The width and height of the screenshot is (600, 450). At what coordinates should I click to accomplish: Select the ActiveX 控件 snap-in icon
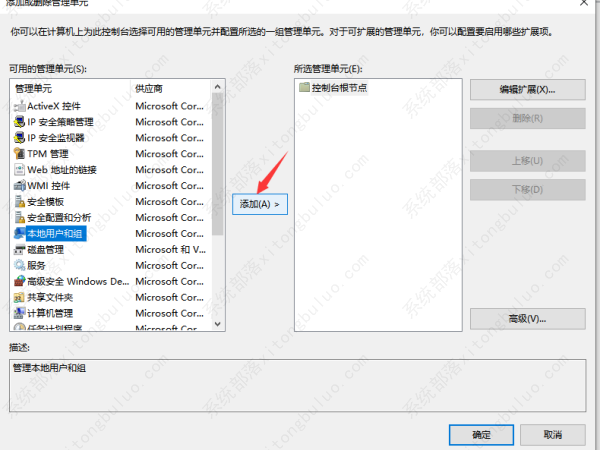pos(19,105)
